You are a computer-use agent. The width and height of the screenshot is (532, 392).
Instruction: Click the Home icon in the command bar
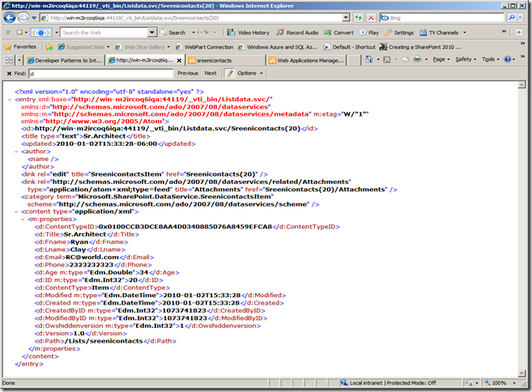(368, 60)
